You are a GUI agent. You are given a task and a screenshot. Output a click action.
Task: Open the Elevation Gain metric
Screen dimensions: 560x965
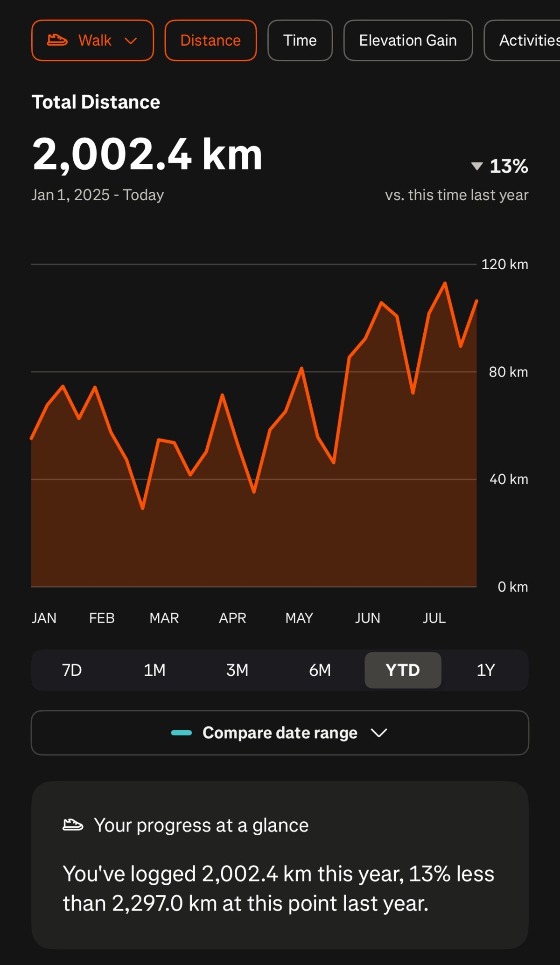tap(408, 41)
